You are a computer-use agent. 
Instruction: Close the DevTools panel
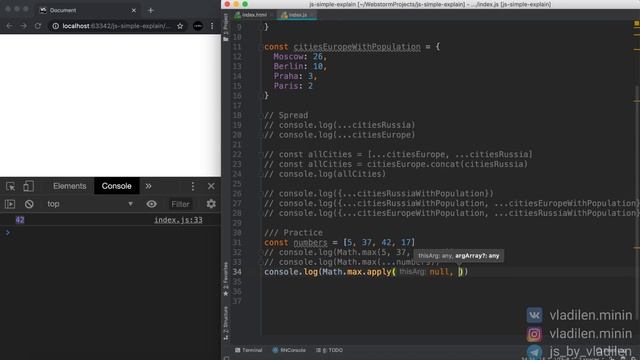[x=211, y=186]
